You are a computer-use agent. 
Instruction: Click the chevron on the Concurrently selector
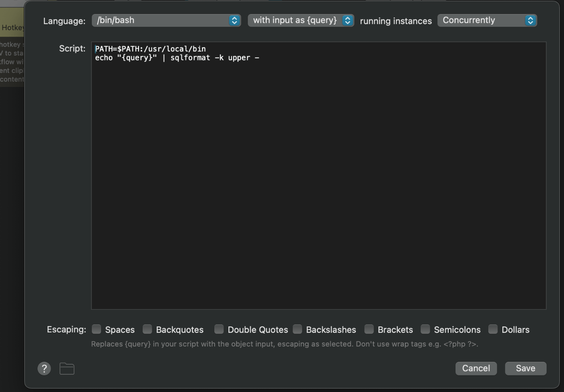[531, 20]
